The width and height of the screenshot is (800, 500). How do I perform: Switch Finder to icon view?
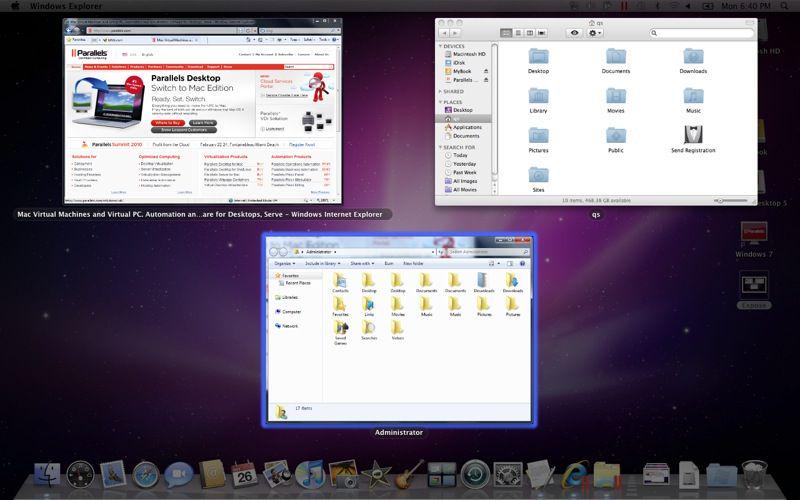point(506,33)
